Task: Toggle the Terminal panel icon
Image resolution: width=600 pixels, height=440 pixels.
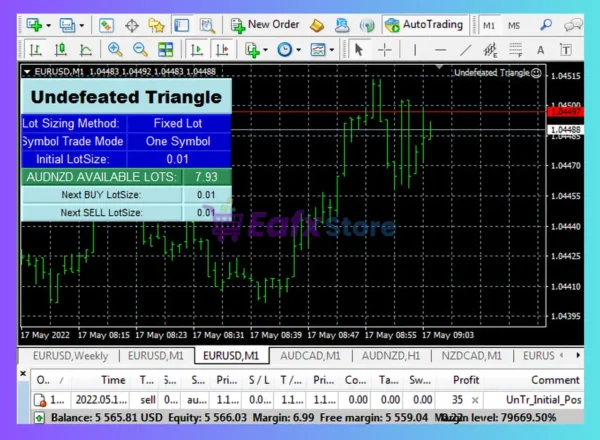Action: [x=181, y=26]
